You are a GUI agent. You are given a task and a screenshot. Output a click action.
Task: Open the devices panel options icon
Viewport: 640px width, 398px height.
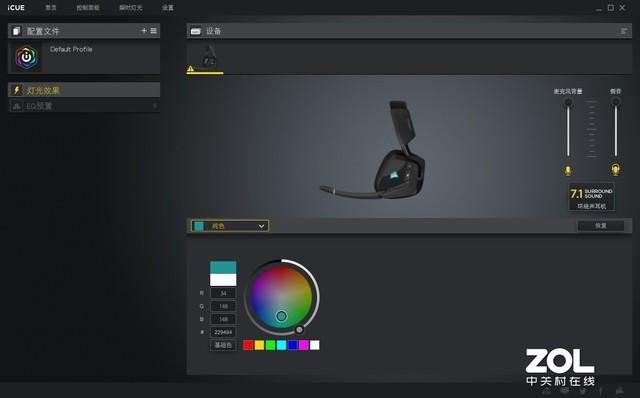click(624, 31)
